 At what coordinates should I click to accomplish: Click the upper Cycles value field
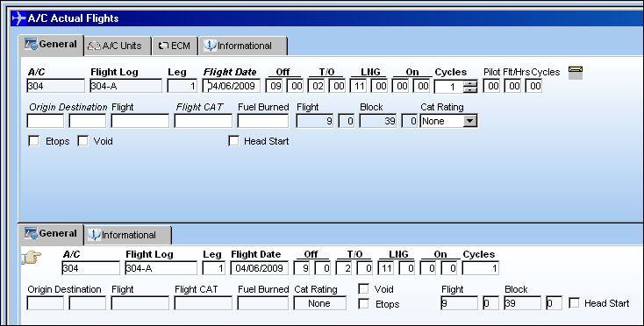(x=449, y=87)
